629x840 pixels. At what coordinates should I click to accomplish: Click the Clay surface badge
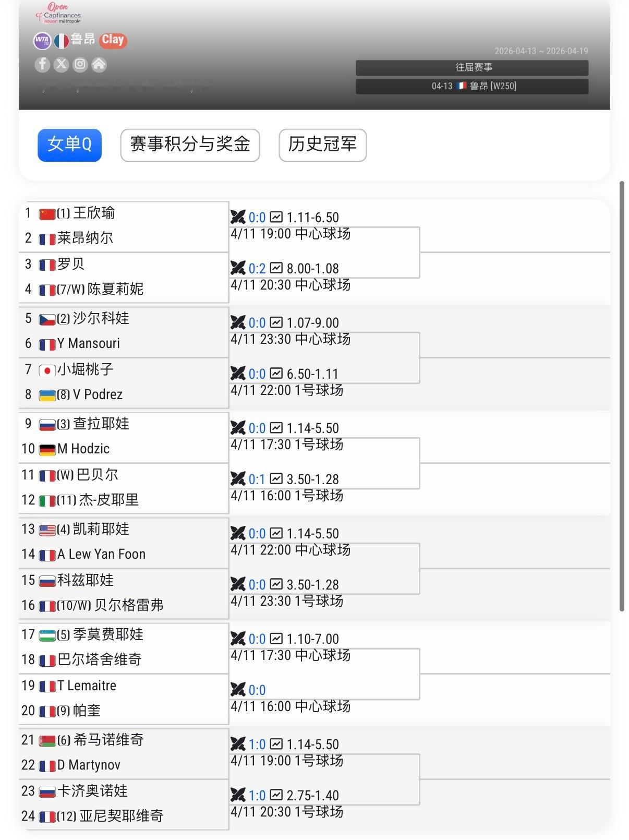coord(112,39)
